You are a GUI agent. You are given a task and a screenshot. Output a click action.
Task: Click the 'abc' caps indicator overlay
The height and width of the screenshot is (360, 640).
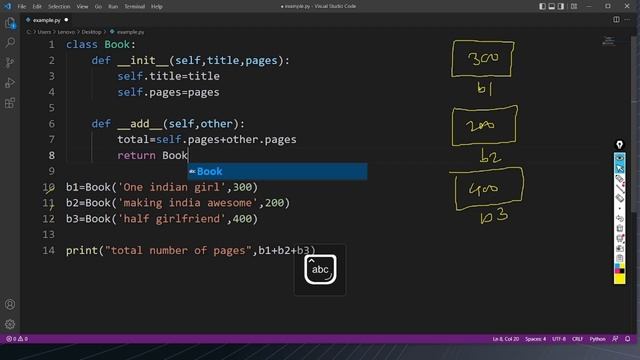pyautogui.click(x=320, y=269)
